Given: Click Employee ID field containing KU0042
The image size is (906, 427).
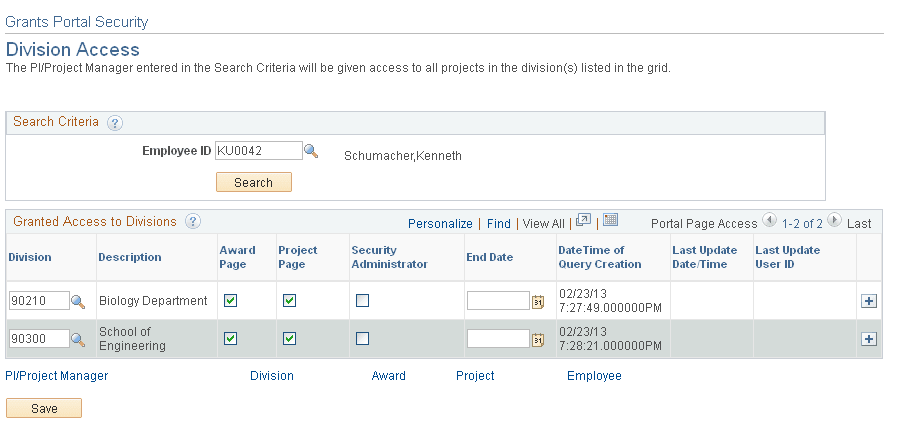Looking at the screenshot, I should pos(259,151).
